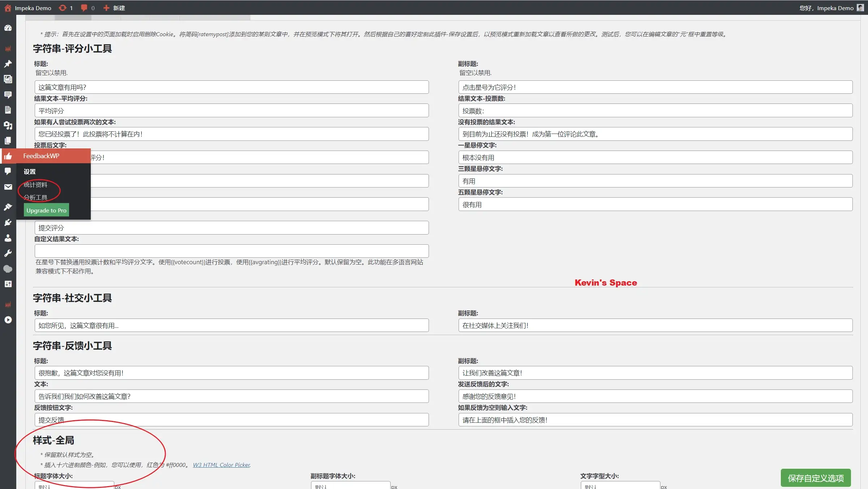Open the Plugins plug icon in sidebar
Screen dimensions: 868x489
point(8,222)
